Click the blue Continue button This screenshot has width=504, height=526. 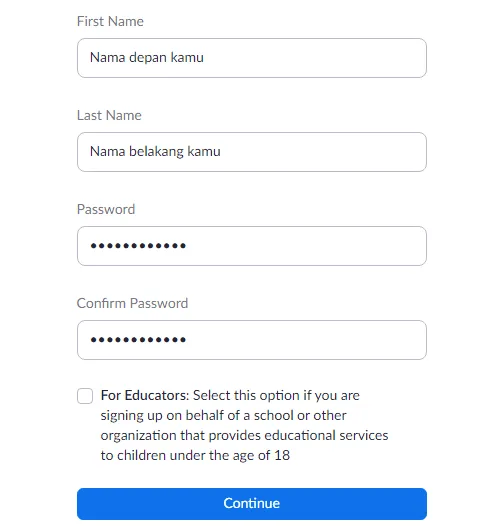point(252,504)
